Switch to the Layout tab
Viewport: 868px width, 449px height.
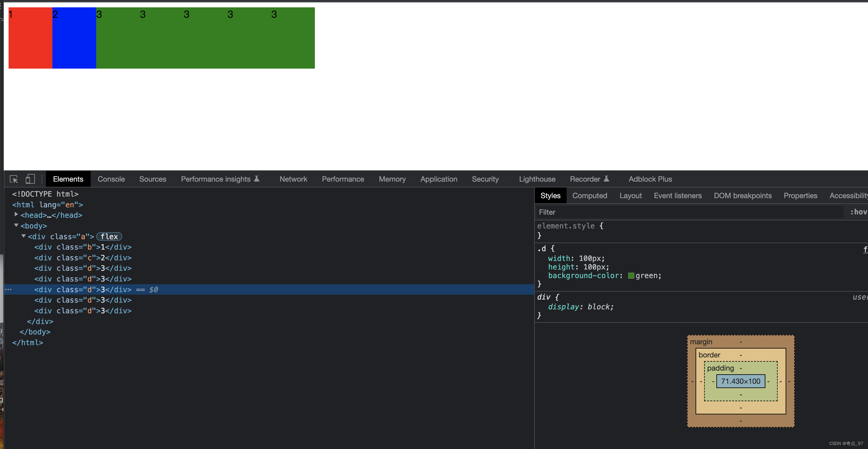click(630, 195)
